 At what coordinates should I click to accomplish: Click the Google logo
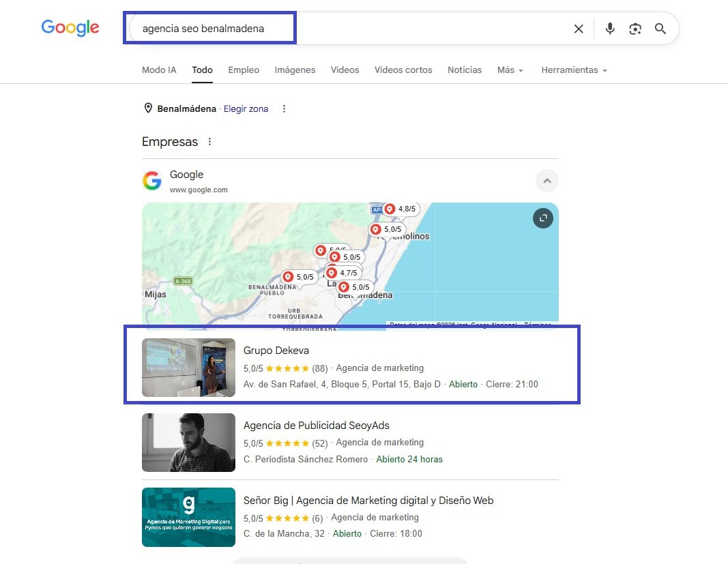70,28
